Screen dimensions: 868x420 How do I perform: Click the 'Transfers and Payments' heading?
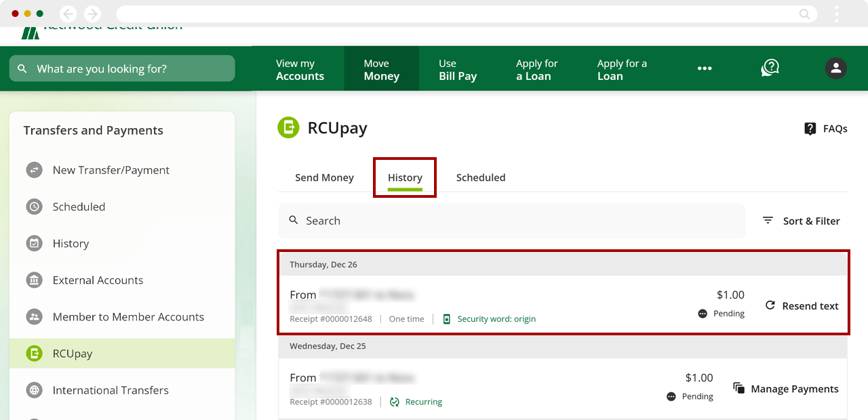coord(94,130)
